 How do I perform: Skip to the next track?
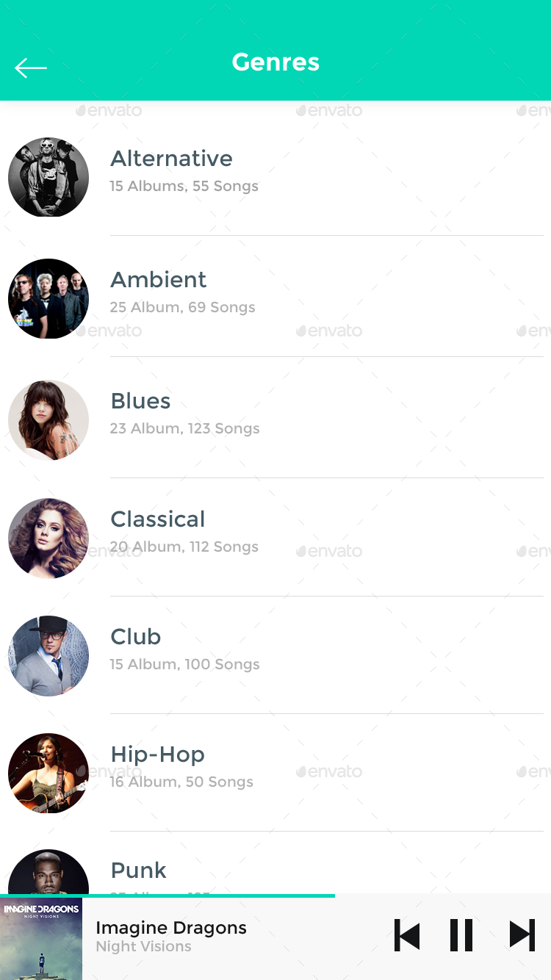[x=522, y=934]
